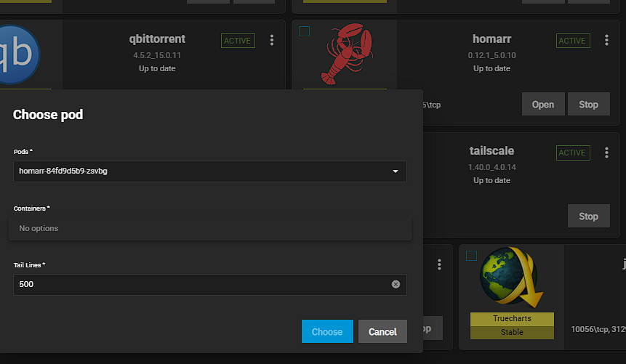Click the tailscale app title
Viewport: 626px width, 364px height.
click(491, 151)
